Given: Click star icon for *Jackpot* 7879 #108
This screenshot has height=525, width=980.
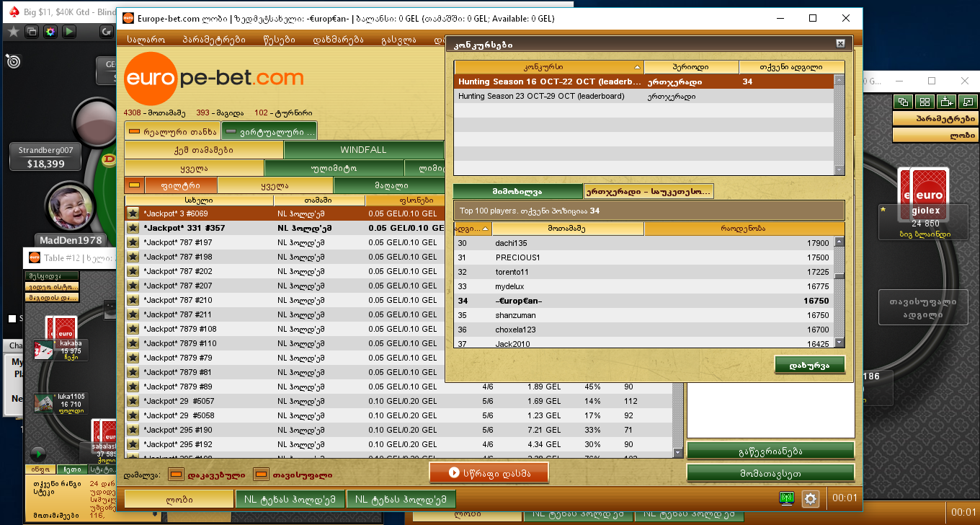Looking at the screenshot, I should point(133,329).
